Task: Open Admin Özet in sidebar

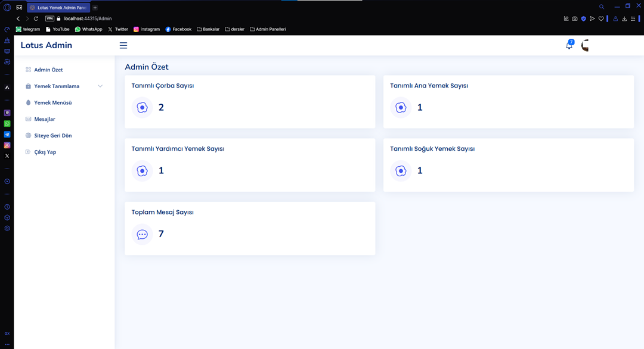Action: coord(48,70)
